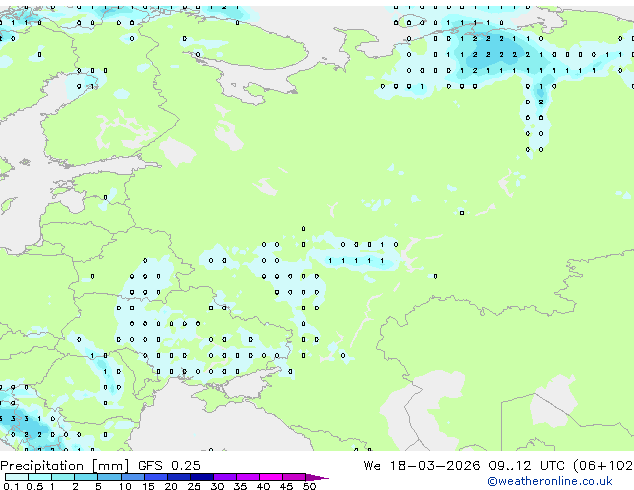Click the '40' legend scale label
The width and height of the screenshot is (634, 490).
coord(264,486)
